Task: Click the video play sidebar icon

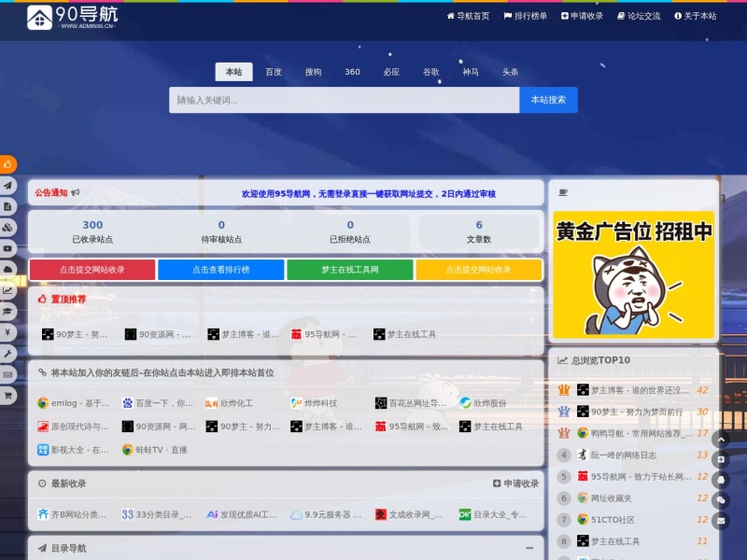Action: [x=7, y=248]
